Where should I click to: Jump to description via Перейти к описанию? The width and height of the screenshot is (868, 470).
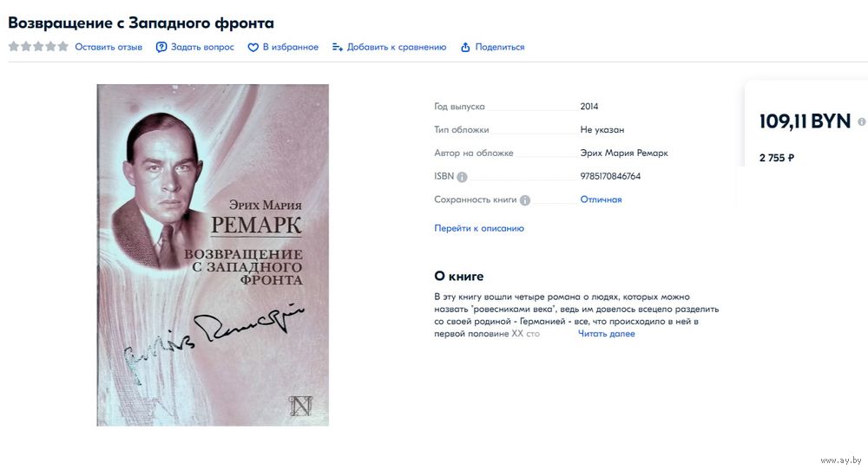pos(479,228)
